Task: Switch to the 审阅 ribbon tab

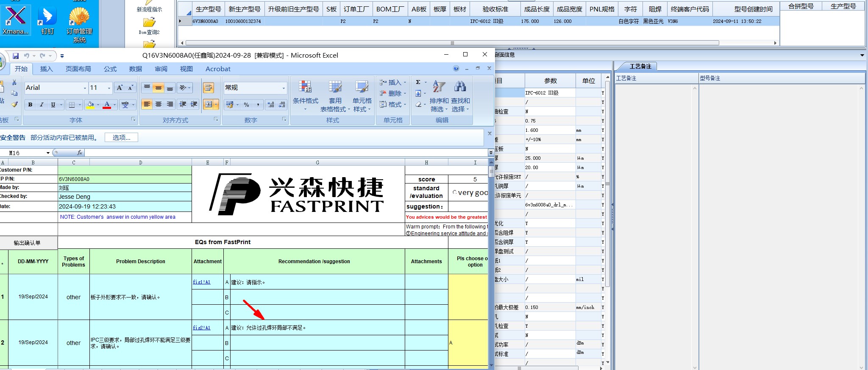Action: click(x=161, y=69)
